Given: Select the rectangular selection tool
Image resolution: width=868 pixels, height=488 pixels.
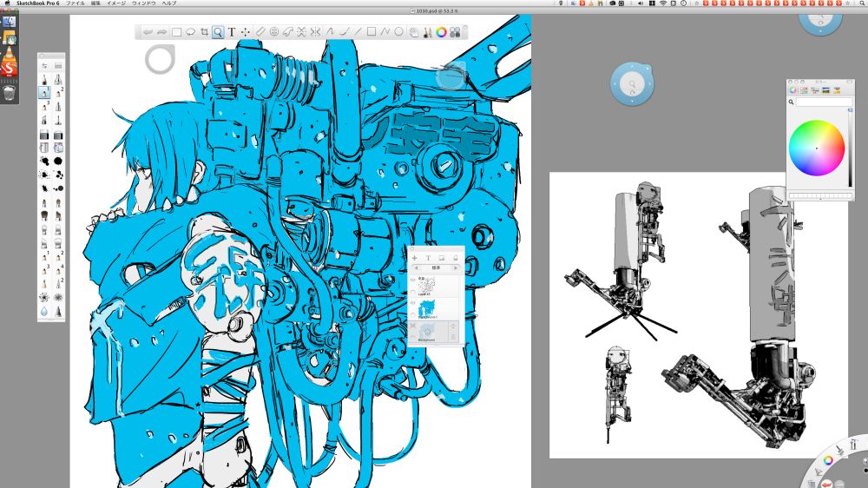Looking at the screenshot, I should (x=176, y=32).
